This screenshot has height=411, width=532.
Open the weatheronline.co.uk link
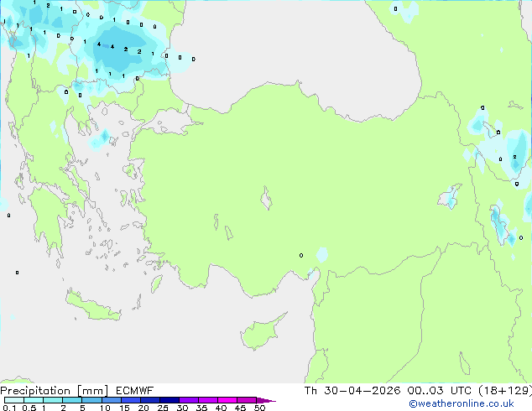[462, 403]
